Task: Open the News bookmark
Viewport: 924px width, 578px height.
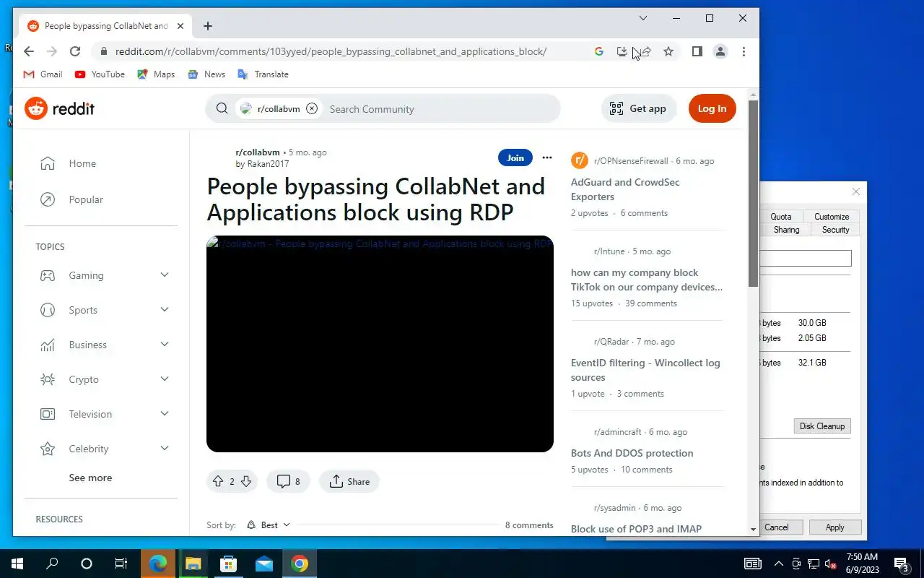Action: coord(206,74)
